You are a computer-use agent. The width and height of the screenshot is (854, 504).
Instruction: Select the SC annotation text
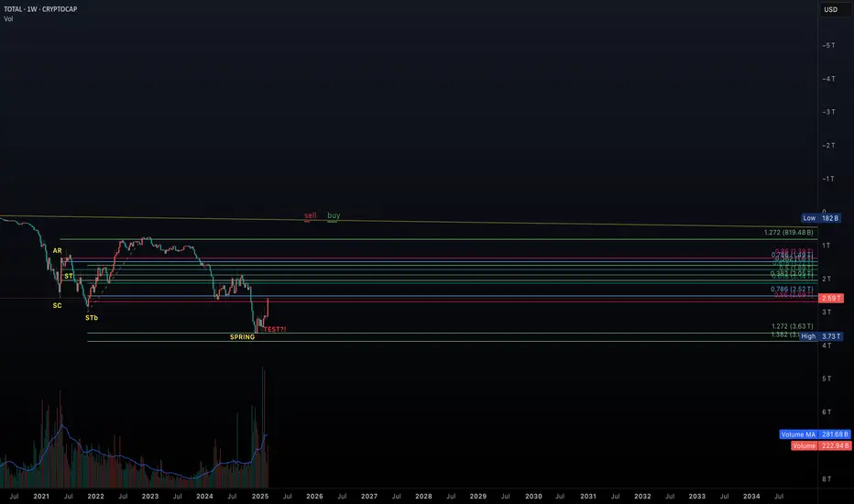[x=57, y=306]
